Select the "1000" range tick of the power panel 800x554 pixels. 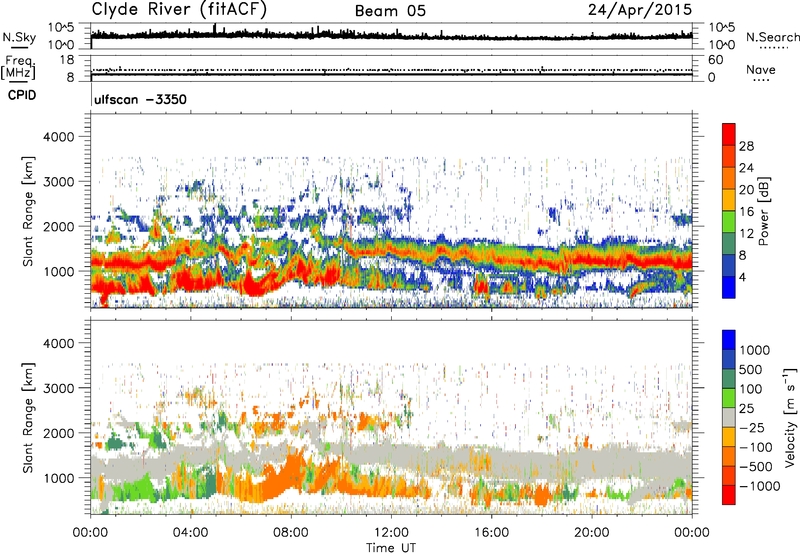(x=58, y=271)
